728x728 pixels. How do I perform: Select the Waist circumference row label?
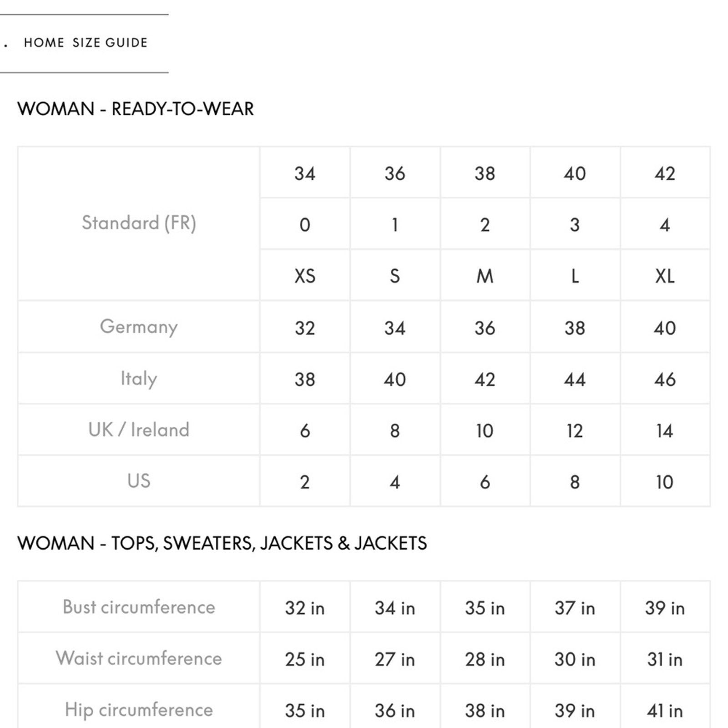coord(139,658)
